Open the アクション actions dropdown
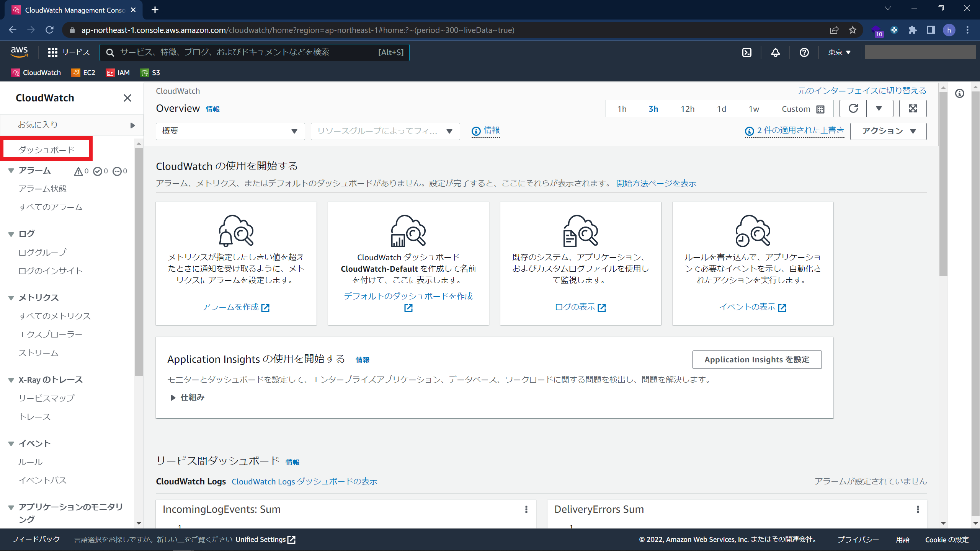 click(888, 131)
